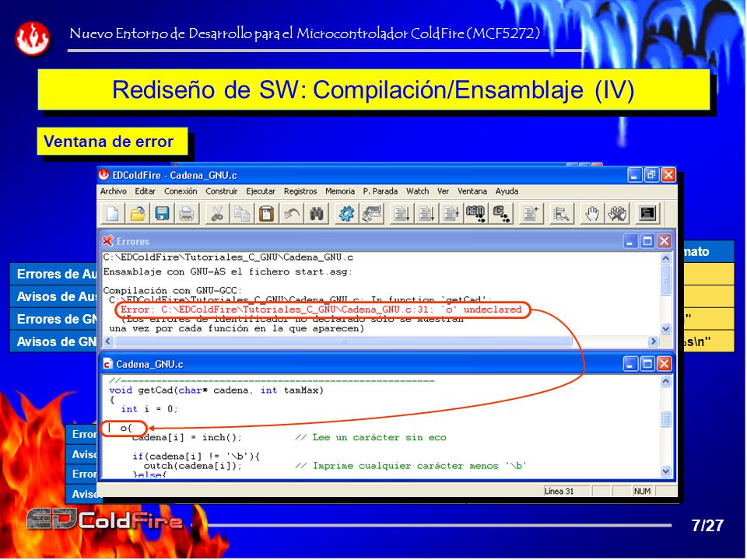Open the Registros menu
Viewport: 747px width, 560px height.
coord(300,191)
